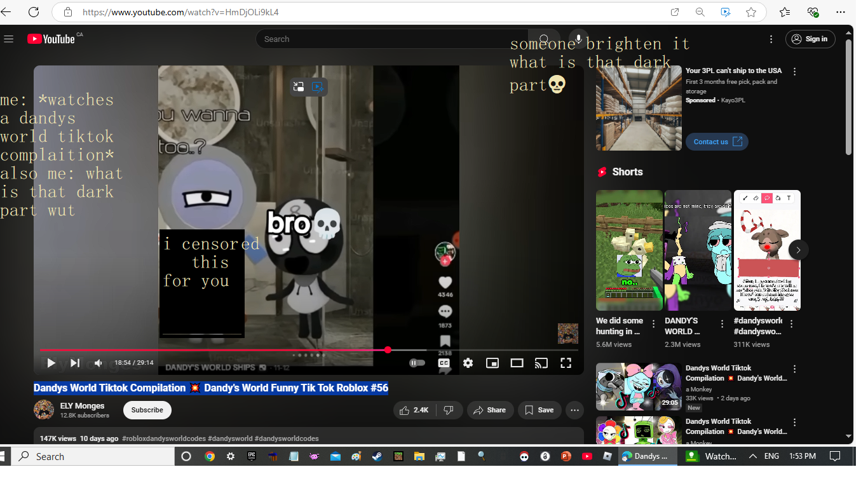This screenshot has width=868, height=488.
Task: Toggle the autoplay switch
Action: 417,363
